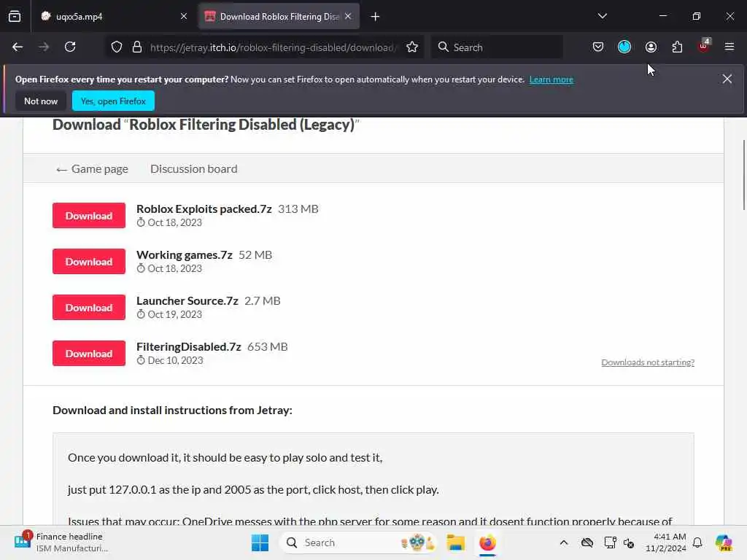Screen dimensions: 747x560
Task: Open the Extensions puzzle icon
Action: click(x=677, y=47)
